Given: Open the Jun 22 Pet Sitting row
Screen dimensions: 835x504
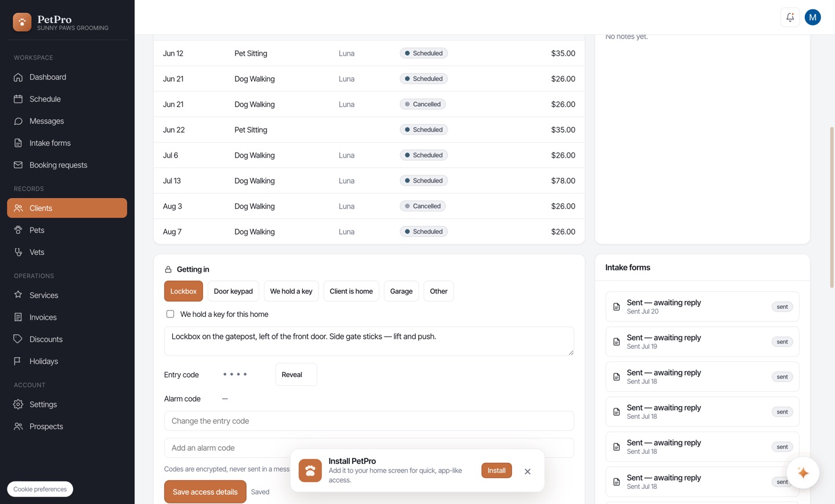Looking at the screenshot, I should (369, 130).
